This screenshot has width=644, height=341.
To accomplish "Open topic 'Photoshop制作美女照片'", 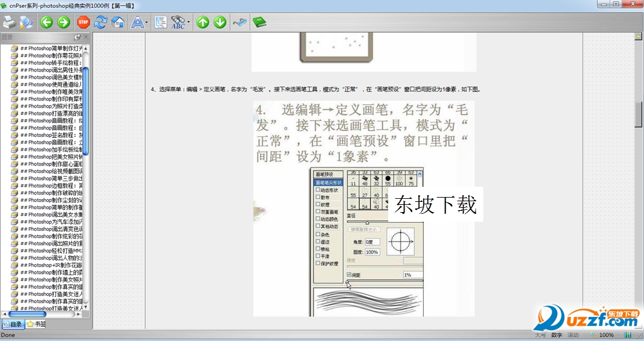I will [x=51, y=280].
